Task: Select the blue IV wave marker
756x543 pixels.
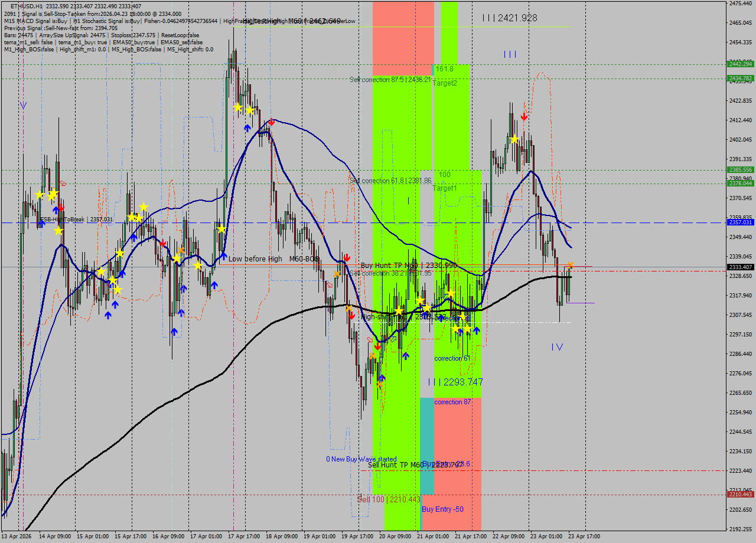Action: click(557, 347)
